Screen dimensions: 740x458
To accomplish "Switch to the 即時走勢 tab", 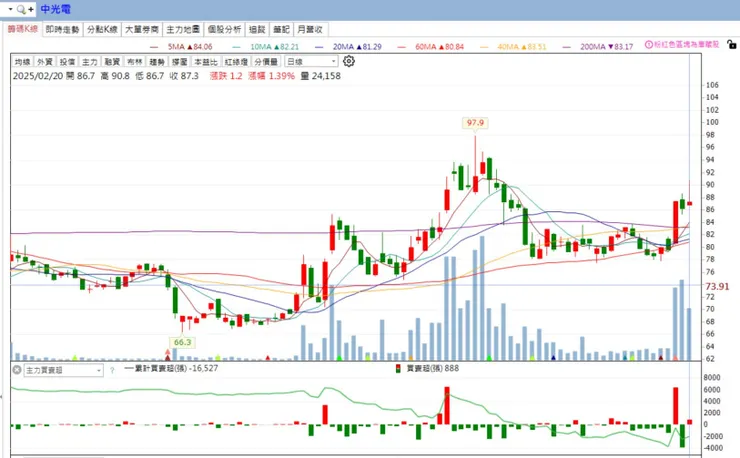I will coord(62,29).
